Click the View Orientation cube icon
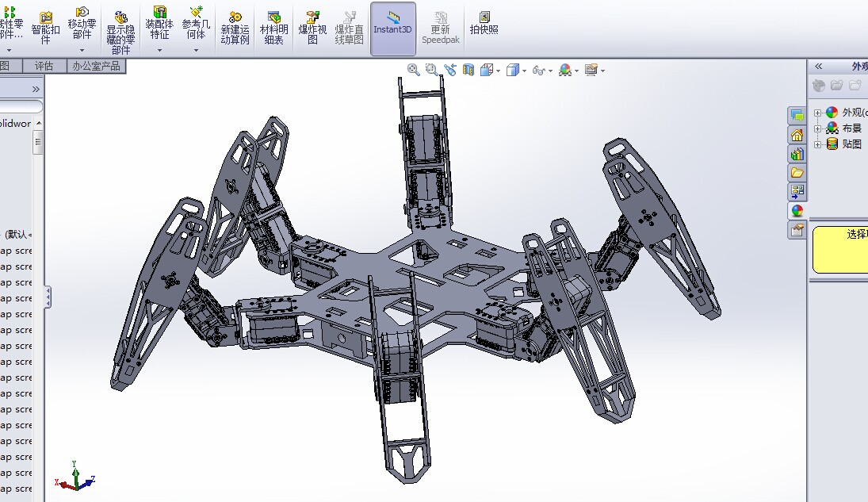This screenshot has width=868, height=502. (487, 70)
